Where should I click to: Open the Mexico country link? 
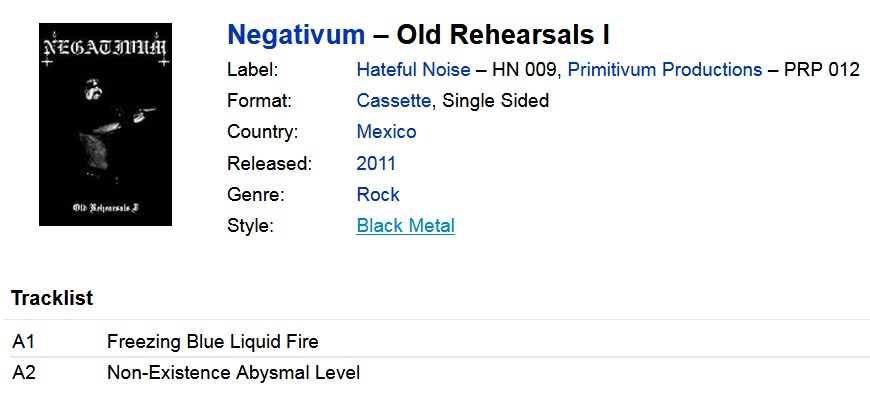(386, 132)
